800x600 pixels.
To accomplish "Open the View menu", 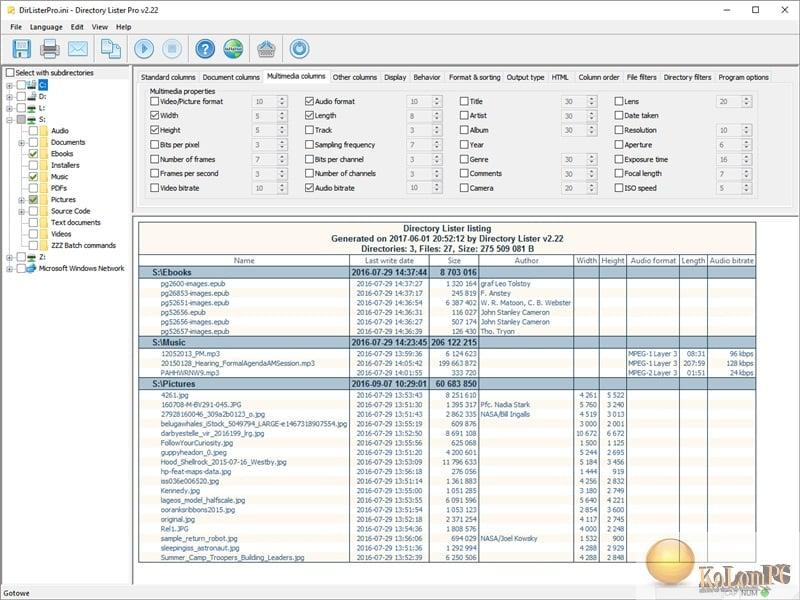I will [x=99, y=27].
